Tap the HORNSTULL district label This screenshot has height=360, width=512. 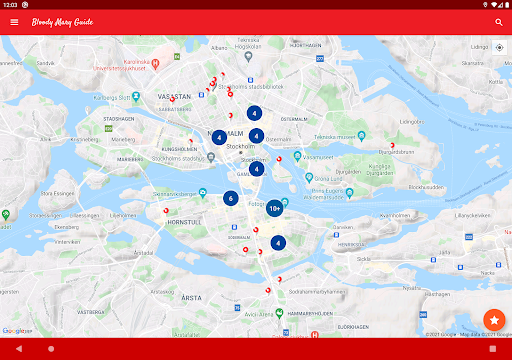[184, 222]
